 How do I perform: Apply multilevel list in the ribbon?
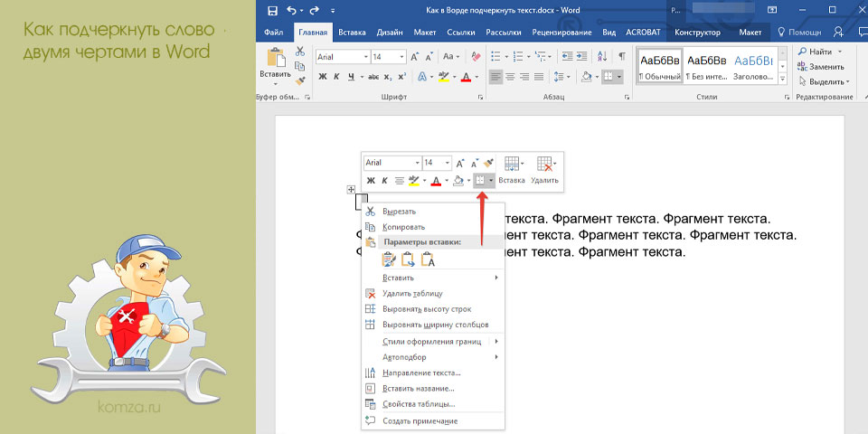541,56
